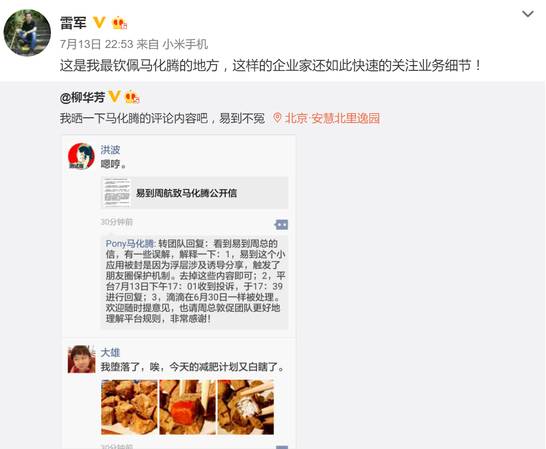This screenshot has height=449, width=546.
Task: Open the @柳华芳 profile link
Action: tap(82, 98)
